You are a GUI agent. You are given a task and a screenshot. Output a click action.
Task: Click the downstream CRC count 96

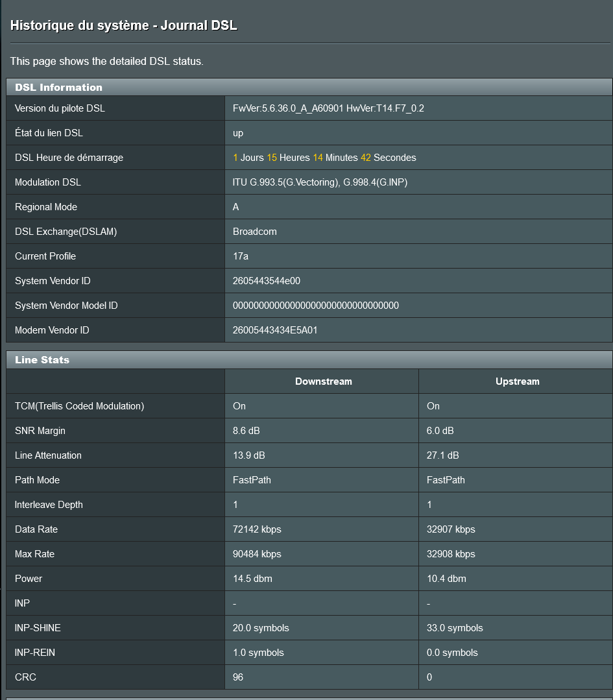tap(238, 677)
